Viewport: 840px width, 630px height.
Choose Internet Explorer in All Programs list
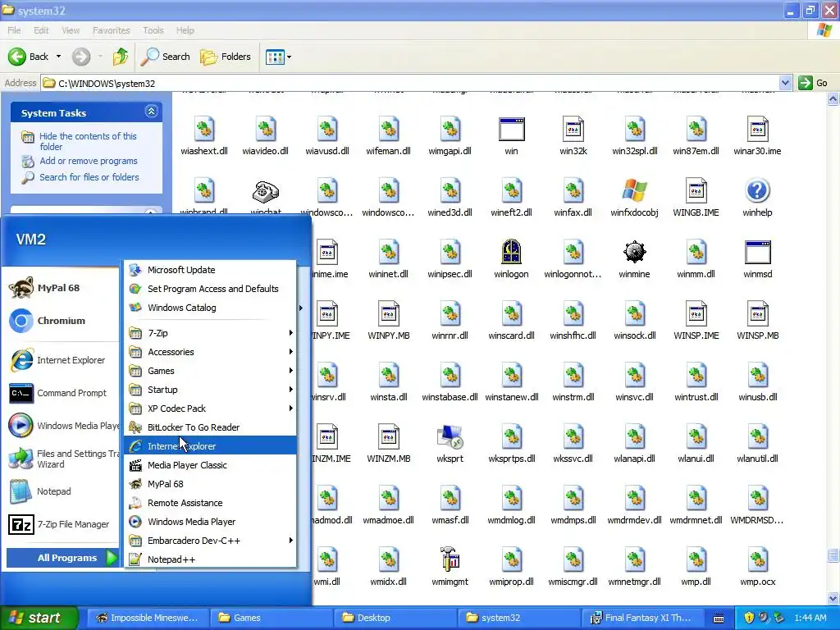(211, 445)
